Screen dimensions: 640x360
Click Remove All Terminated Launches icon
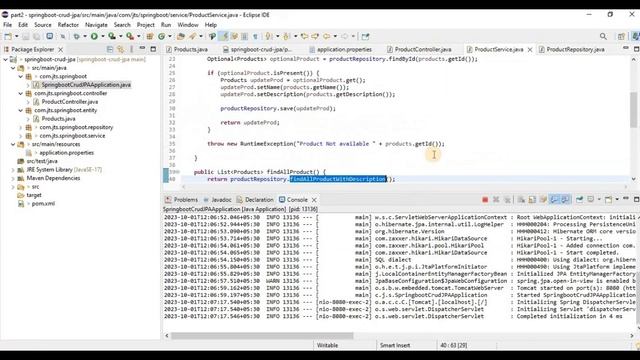coord(507,200)
